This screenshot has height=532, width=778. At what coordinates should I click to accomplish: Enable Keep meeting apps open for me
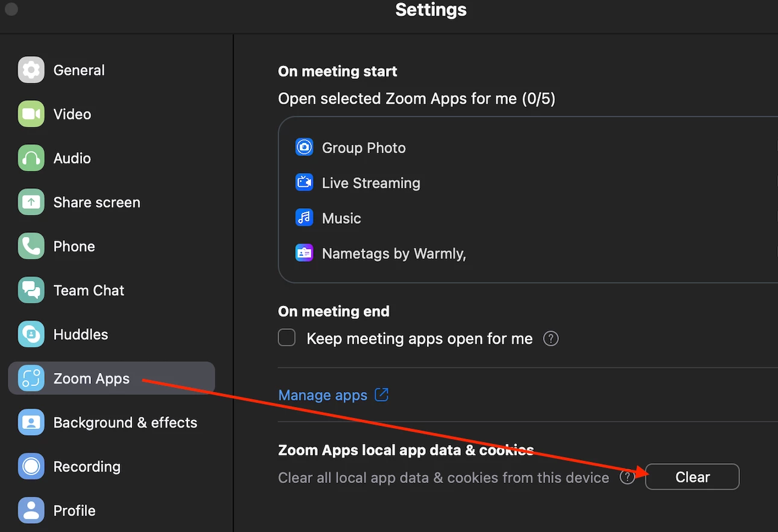point(286,338)
